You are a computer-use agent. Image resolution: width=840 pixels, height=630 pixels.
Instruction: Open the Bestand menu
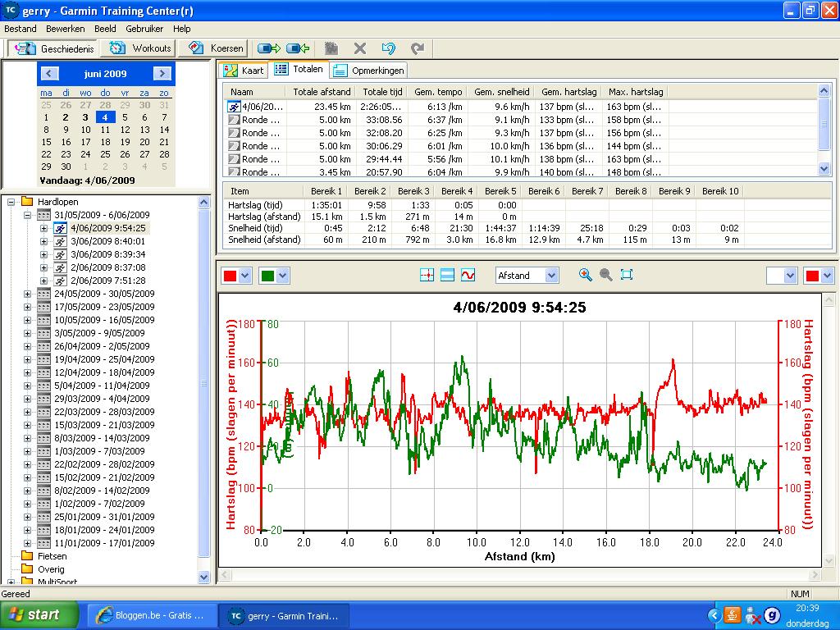[x=21, y=29]
